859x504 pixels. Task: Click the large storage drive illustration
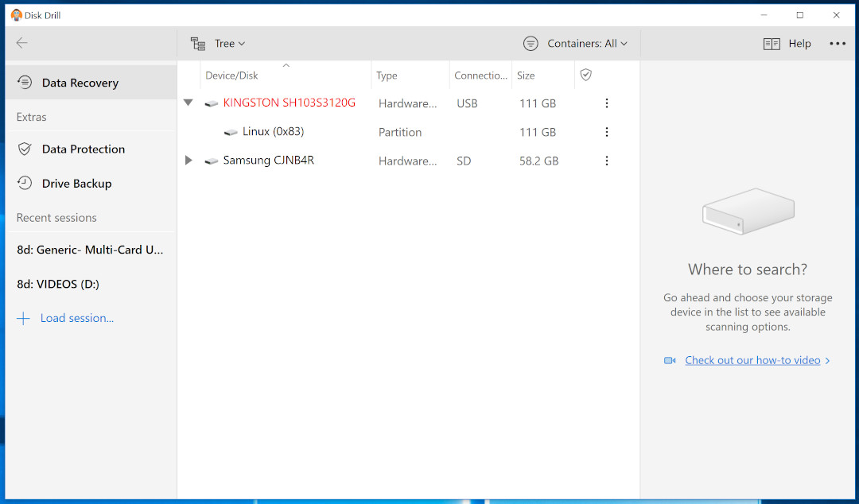(x=748, y=211)
